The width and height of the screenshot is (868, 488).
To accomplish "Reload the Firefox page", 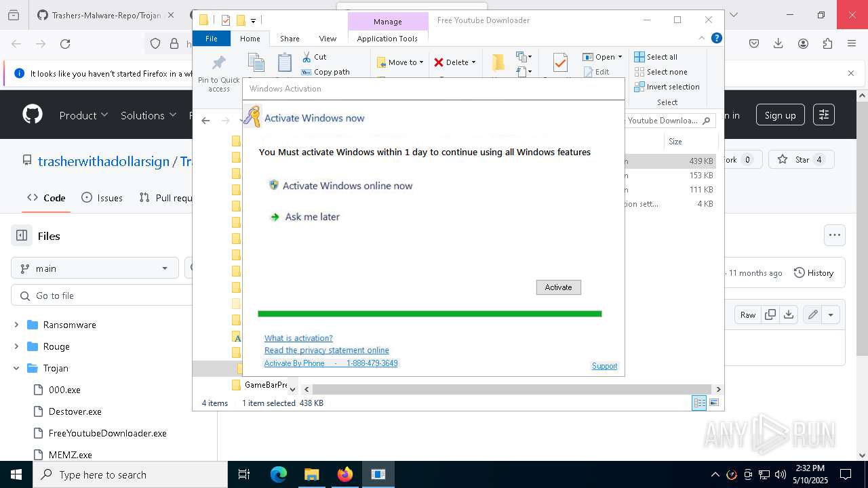I will [x=65, y=44].
